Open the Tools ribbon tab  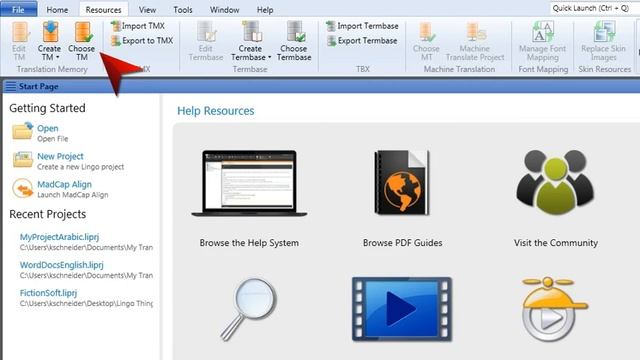pos(183,10)
